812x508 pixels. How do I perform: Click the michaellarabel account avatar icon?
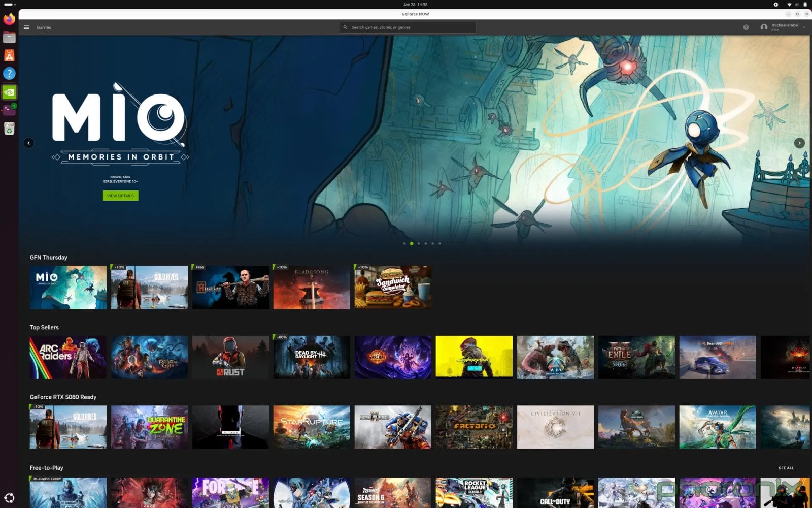(x=765, y=27)
